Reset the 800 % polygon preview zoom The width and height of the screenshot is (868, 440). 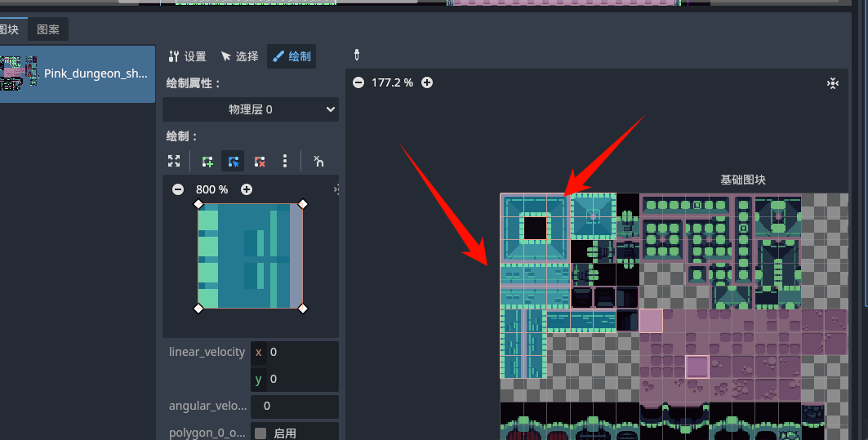coord(211,189)
